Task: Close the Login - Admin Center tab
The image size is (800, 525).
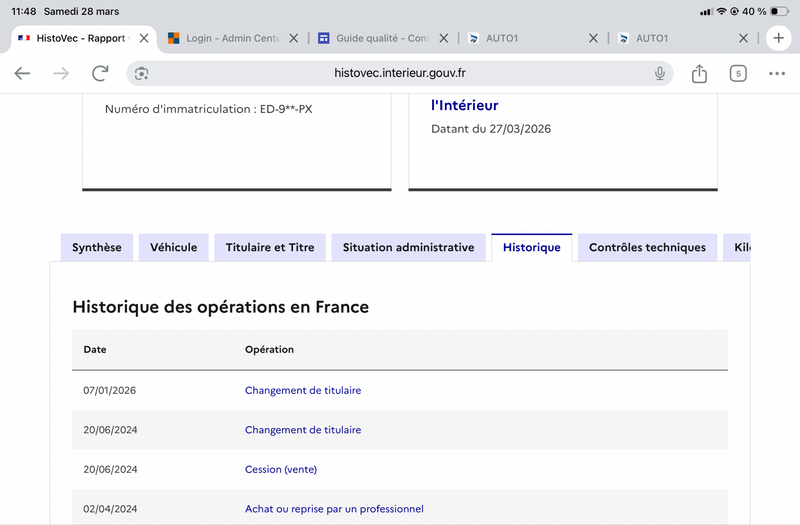Action: [x=294, y=38]
